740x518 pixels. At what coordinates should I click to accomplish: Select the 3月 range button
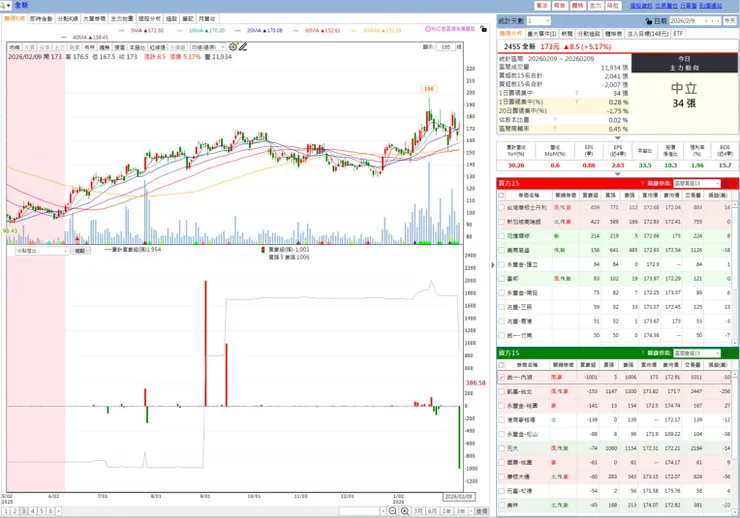[418, 511]
